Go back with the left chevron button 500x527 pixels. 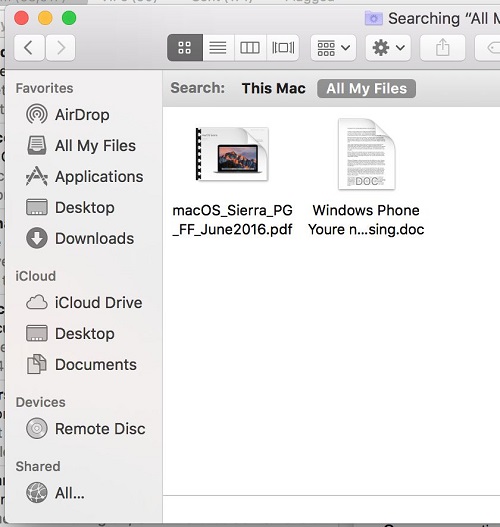pyautogui.click(x=29, y=48)
